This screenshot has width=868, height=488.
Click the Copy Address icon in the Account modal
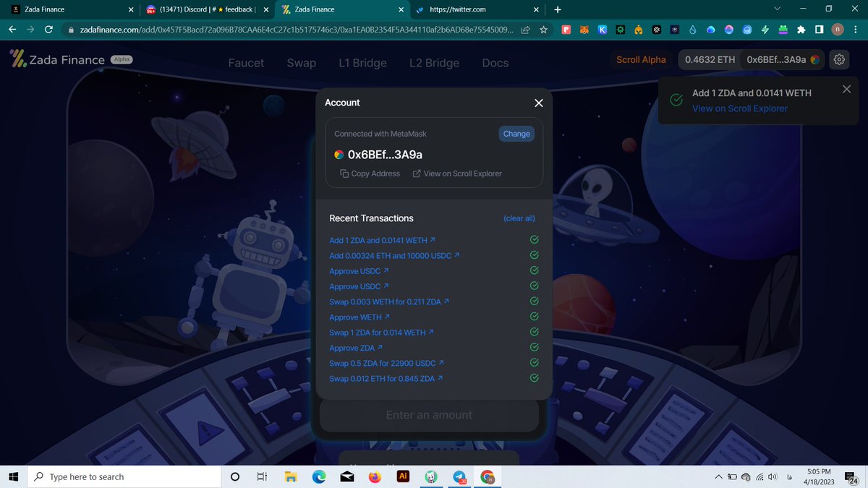pos(344,174)
